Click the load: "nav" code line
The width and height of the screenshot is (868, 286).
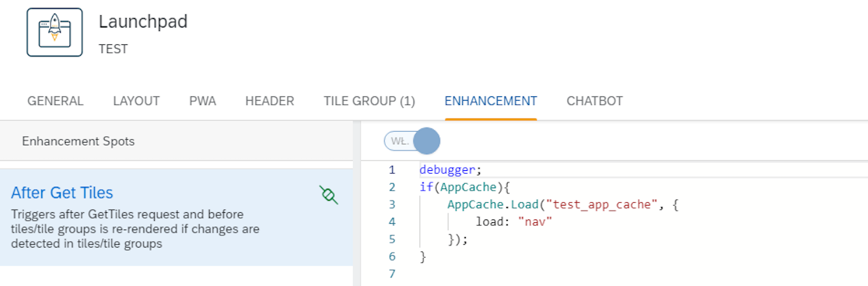(x=514, y=222)
